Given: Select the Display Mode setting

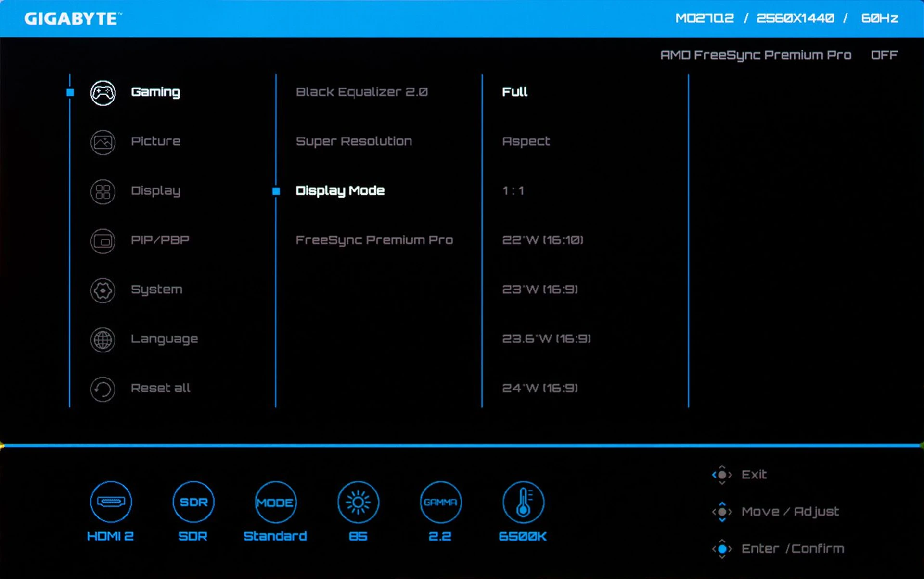Looking at the screenshot, I should 340,191.
